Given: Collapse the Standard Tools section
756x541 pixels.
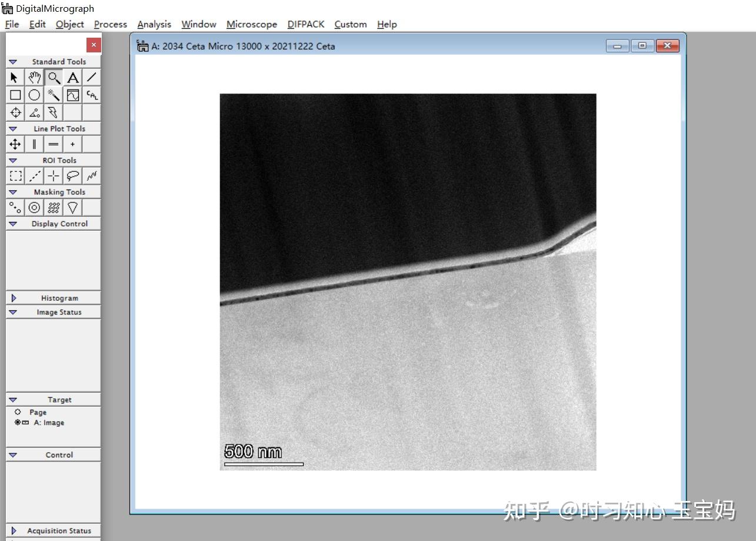Looking at the screenshot, I should click(13, 61).
